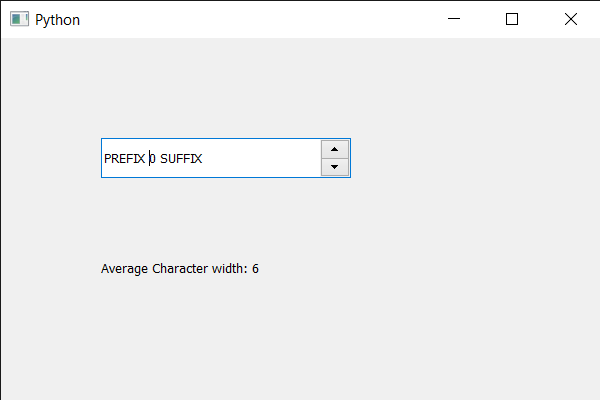Minimize the Python window
Screen dimensions: 600x400
(x=454, y=19)
